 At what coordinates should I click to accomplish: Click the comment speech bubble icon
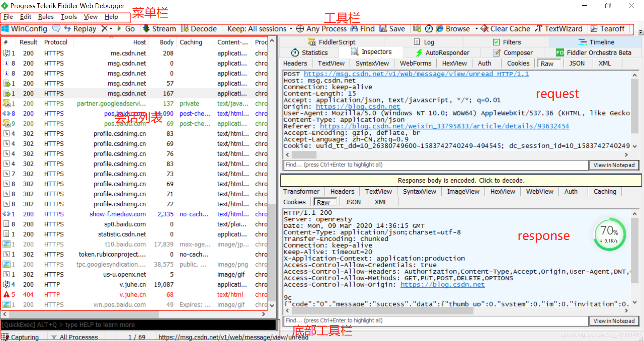pos(56,28)
